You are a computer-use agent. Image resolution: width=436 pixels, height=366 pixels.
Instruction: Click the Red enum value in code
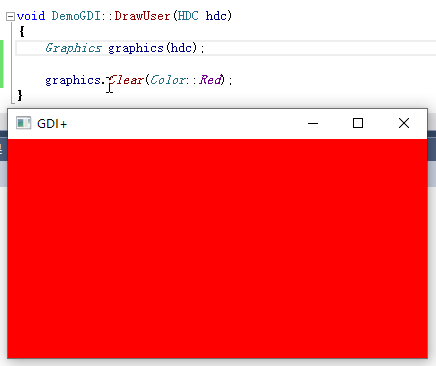click(210, 80)
